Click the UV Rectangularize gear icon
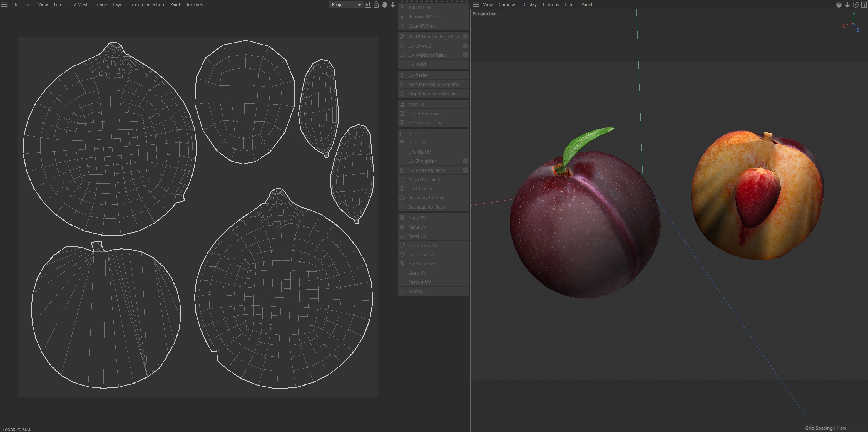 (465, 170)
